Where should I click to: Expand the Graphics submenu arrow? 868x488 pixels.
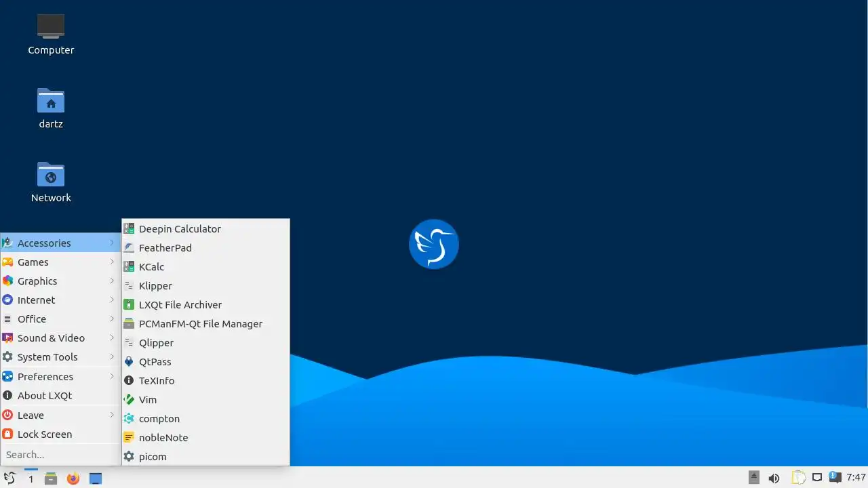click(x=112, y=281)
